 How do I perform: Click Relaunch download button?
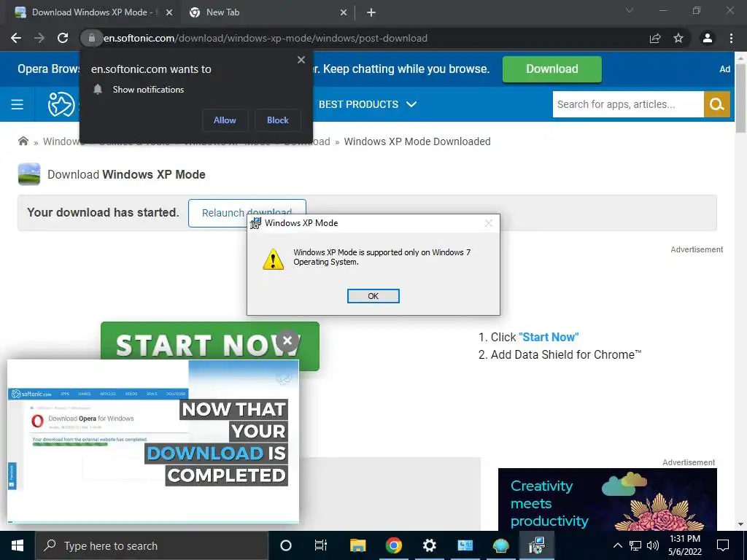[x=247, y=213]
